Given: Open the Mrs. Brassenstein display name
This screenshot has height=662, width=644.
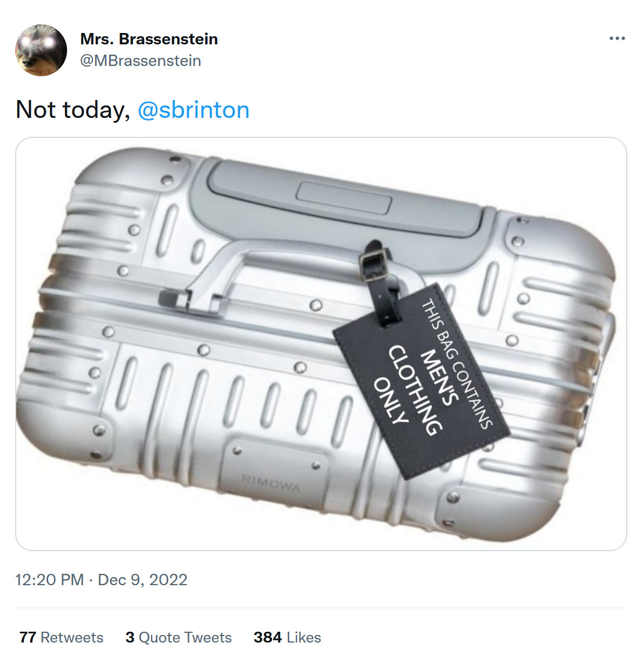Looking at the screenshot, I should [x=149, y=39].
